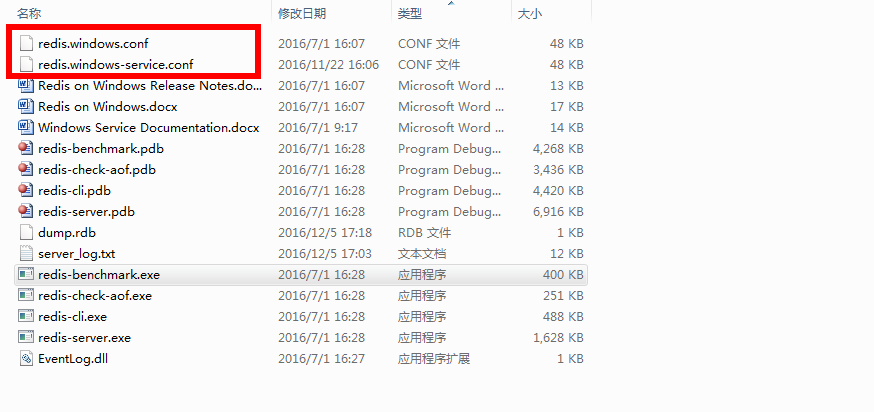874x412 pixels.
Task: Click date 2016/7/1 9:17 in documentation row
Action: (x=318, y=128)
